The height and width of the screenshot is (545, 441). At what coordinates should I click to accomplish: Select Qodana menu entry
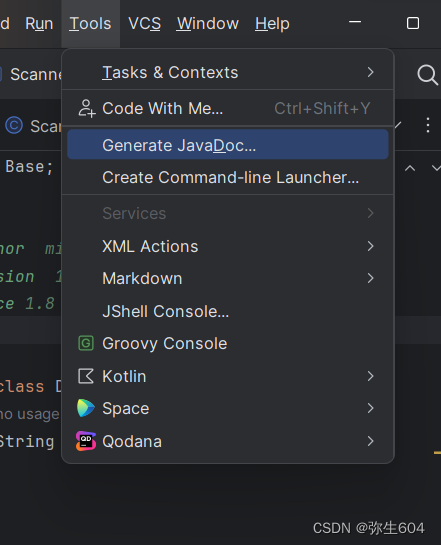(228, 441)
